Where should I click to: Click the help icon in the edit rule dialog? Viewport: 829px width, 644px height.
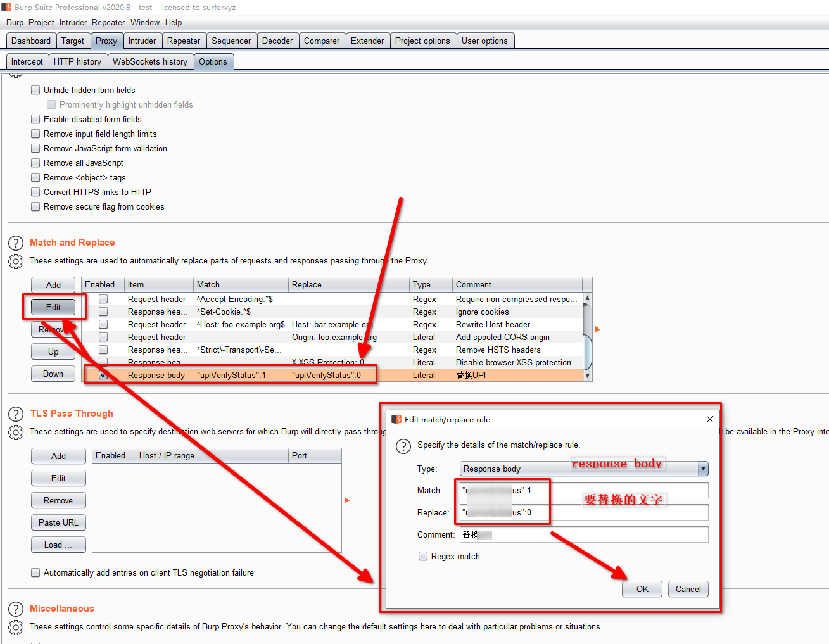pyautogui.click(x=403, y=446)
